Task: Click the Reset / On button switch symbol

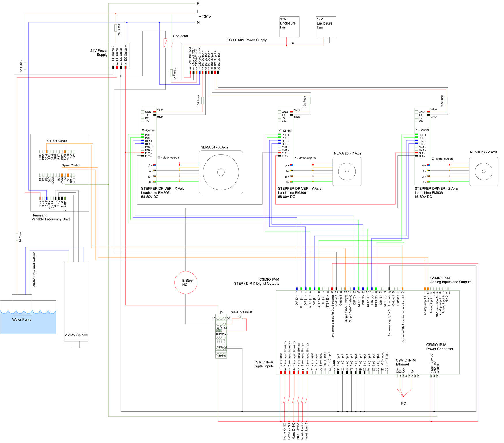Action: coord(242,318)
